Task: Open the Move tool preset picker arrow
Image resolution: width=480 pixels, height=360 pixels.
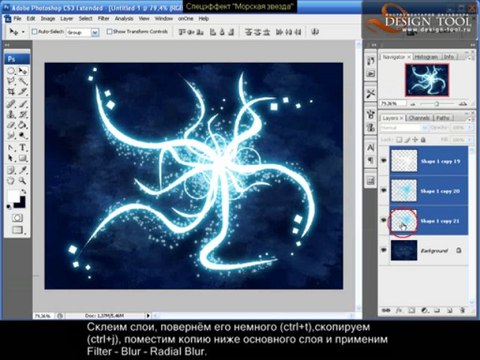Action: [x=23, y=32]
